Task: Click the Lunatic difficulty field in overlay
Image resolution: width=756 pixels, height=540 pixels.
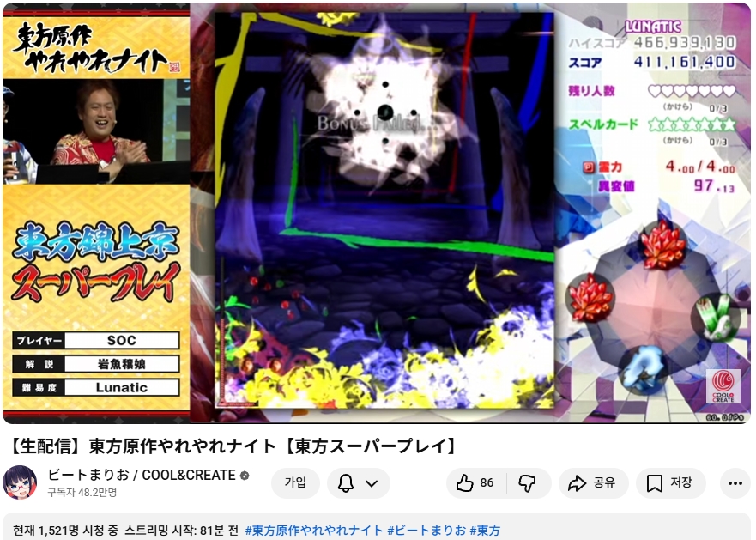Action: [122, 387]
